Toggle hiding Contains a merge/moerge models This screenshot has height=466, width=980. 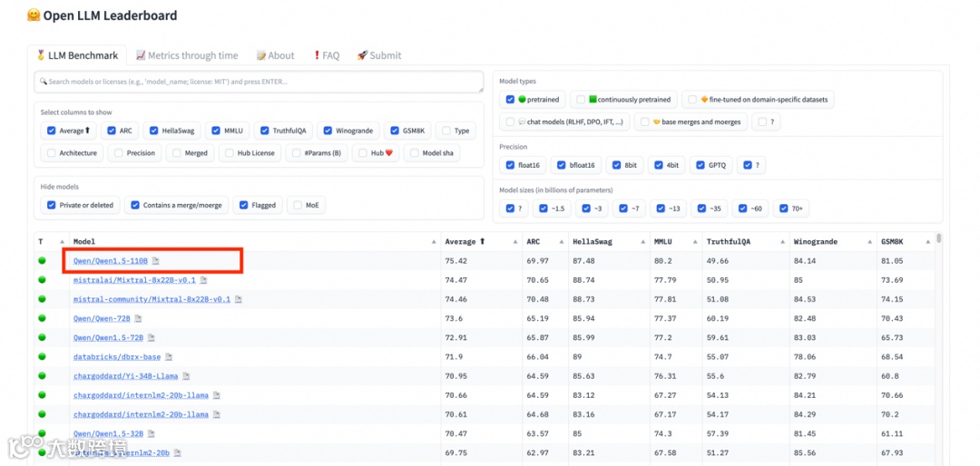click(135, 205)
